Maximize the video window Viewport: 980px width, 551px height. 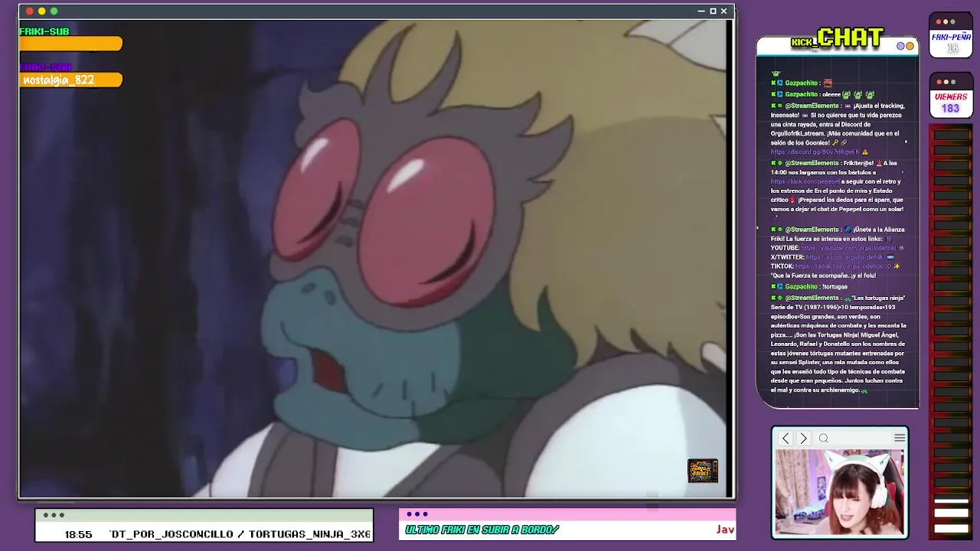click(x=713, y=11)
